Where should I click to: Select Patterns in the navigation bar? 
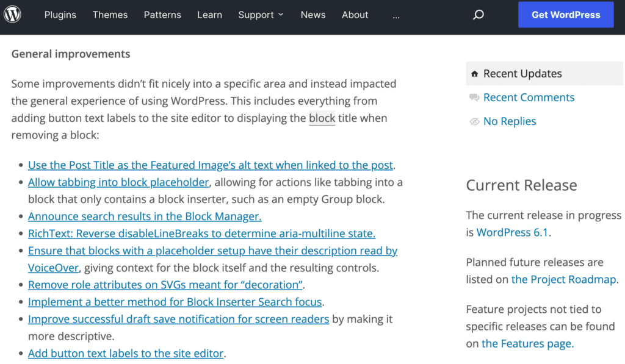click(x=162, y=15)
